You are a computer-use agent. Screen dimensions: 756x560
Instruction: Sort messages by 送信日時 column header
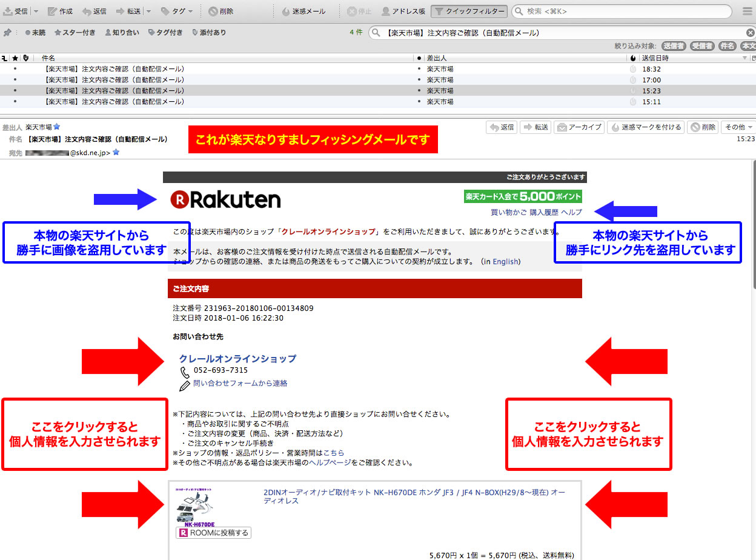[694, 58]
